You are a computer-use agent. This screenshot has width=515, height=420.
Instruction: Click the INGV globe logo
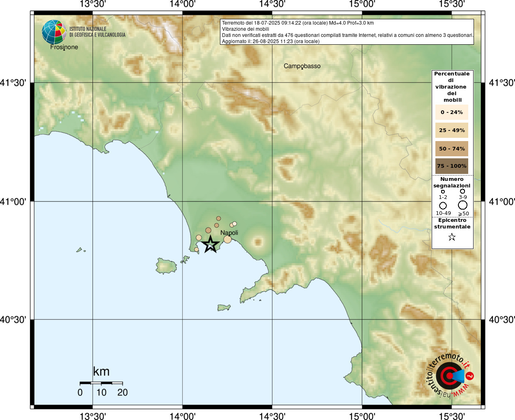pos(54,32)
